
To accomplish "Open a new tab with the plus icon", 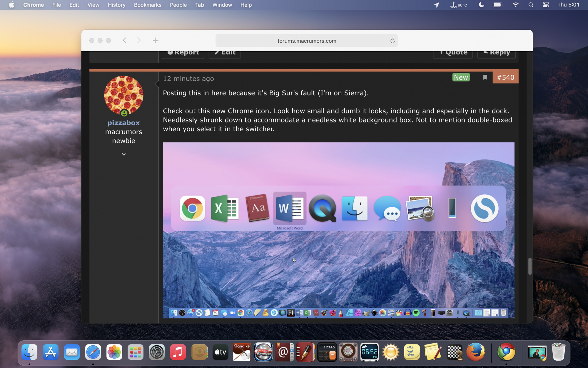I will click(156, 40).
